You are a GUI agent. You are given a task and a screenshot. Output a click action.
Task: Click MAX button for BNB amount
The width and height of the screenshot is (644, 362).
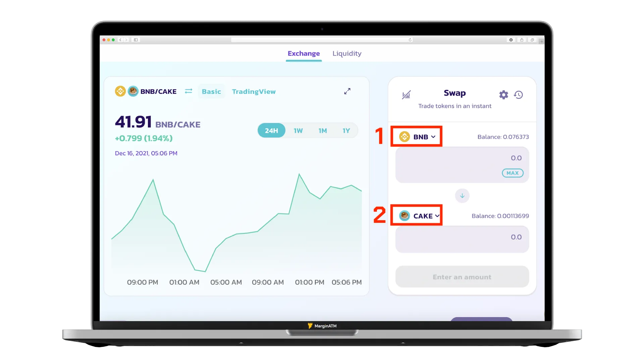[x=512, y=173]
